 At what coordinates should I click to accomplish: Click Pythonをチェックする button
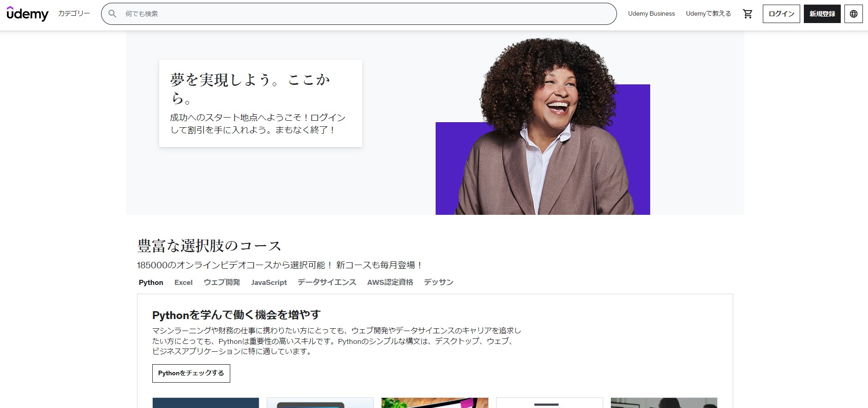[191, 373]
